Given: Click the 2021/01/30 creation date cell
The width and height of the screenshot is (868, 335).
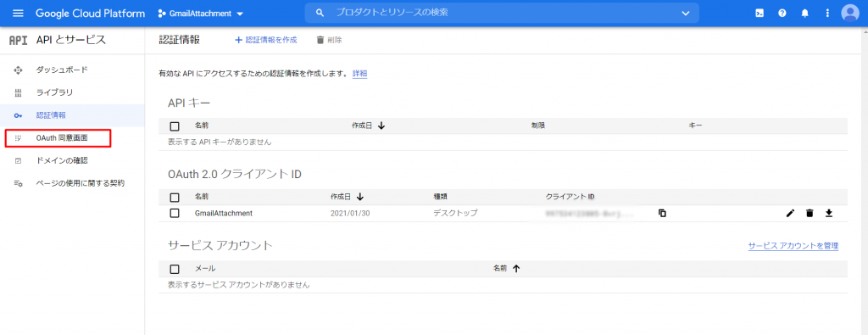Looking at the screenshot, I should (350, 213).
